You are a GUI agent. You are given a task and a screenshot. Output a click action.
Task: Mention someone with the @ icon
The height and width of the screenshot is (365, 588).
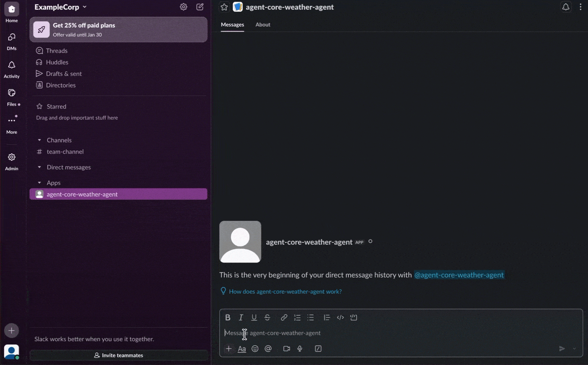click(x=268, y=349)
